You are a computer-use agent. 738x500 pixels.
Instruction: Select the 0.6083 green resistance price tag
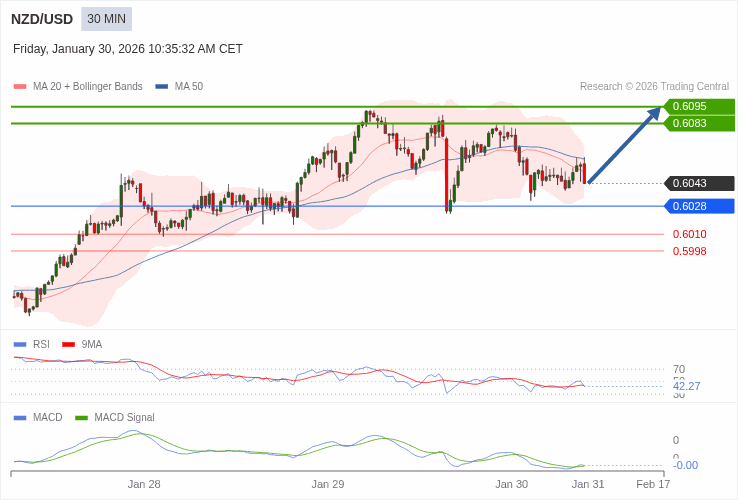pyautogui.click(x=698, y=123)
